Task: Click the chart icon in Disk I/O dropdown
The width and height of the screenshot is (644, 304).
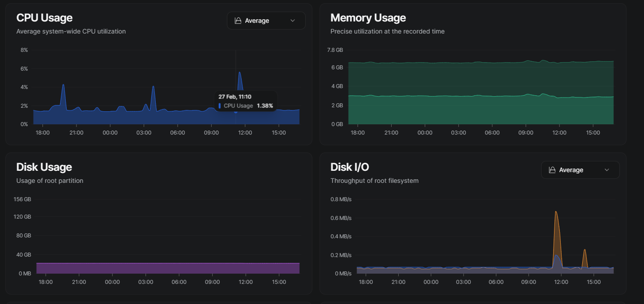Action: click(552, 170)
